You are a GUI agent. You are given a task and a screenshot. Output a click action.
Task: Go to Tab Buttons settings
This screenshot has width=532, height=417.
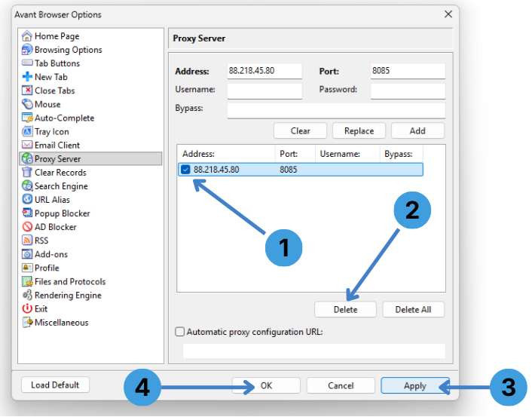pyautogui.click(x=57, y=63)
